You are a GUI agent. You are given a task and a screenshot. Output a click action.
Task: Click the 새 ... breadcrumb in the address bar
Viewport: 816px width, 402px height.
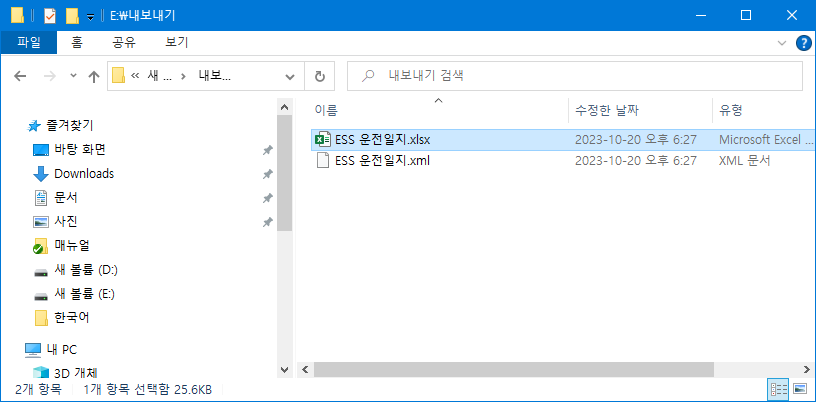[160, 76]
